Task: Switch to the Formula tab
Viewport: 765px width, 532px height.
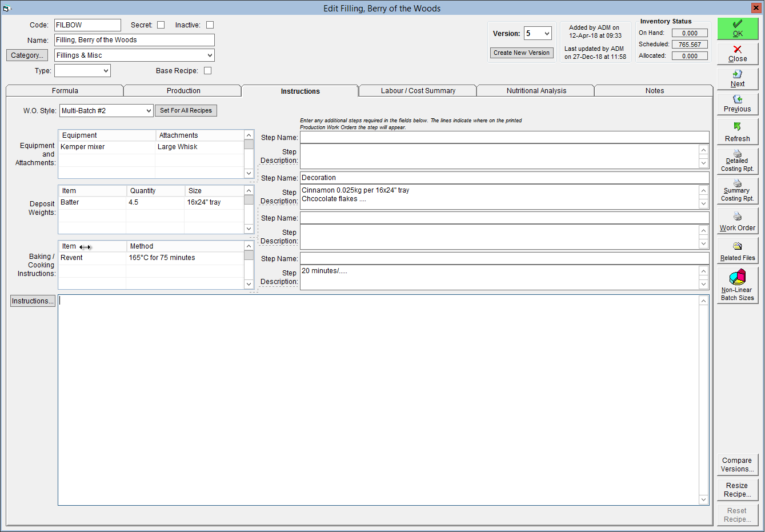Action: pyautogui.click(x=65, y=91)
